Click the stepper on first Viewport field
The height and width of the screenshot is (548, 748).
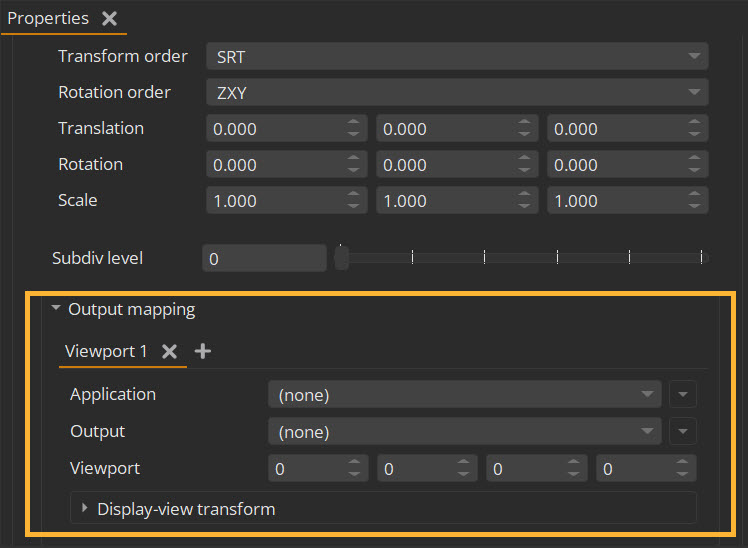tap(354, 469)
